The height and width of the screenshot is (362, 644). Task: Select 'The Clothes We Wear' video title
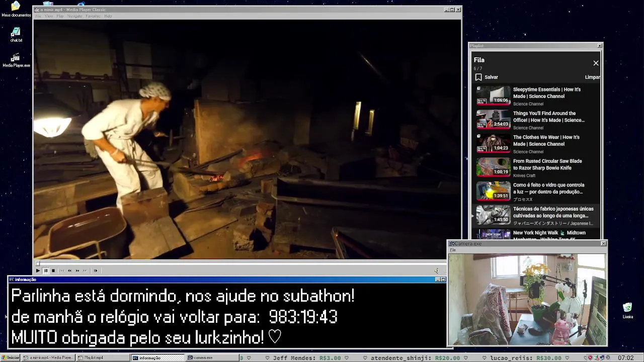[546, 140]
